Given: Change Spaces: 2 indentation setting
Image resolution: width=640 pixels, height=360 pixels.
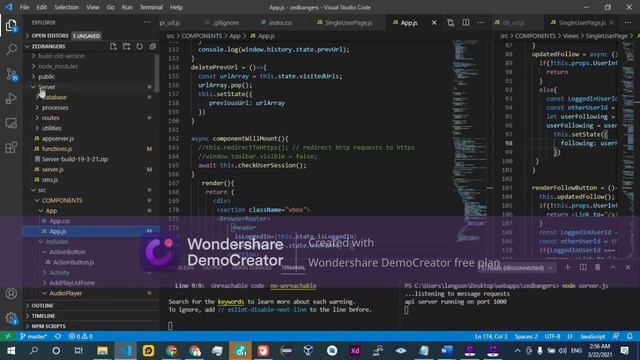Looking at the screenshot, I should click(526, 336).
